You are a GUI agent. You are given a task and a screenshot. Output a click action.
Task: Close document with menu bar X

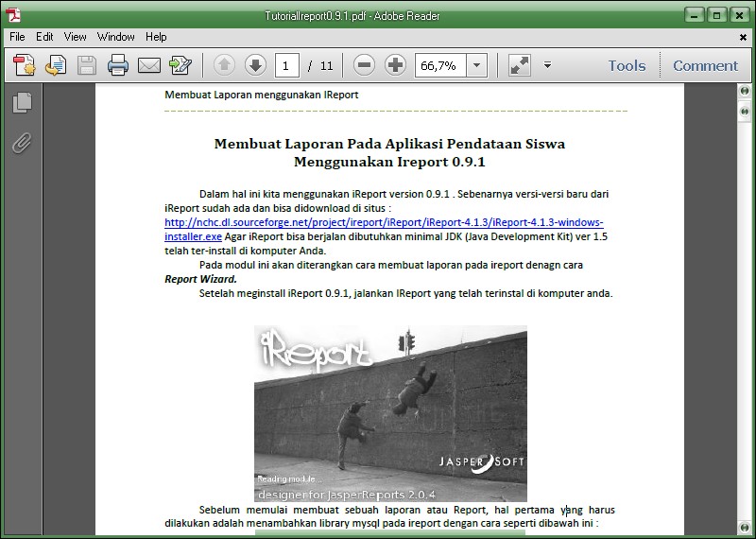point(743,37)
